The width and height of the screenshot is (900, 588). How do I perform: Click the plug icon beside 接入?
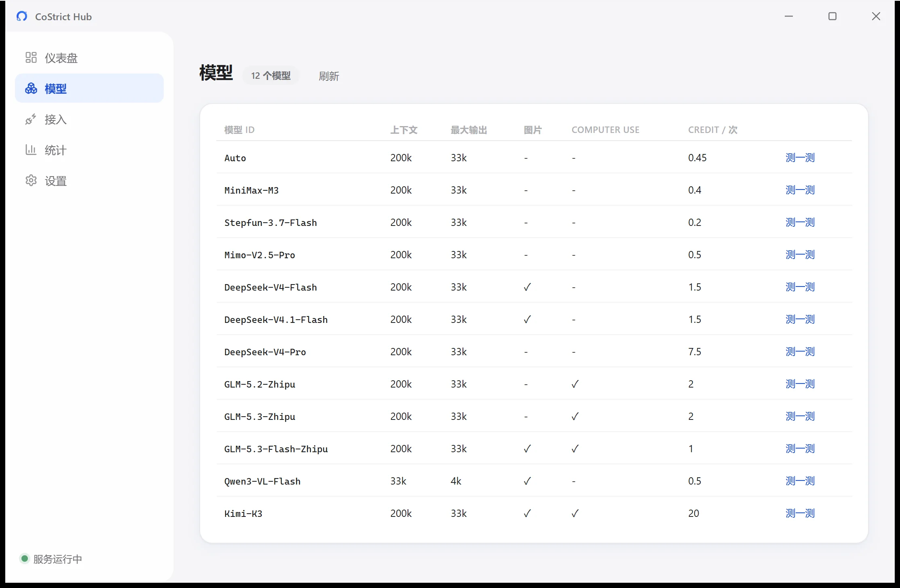31,119
